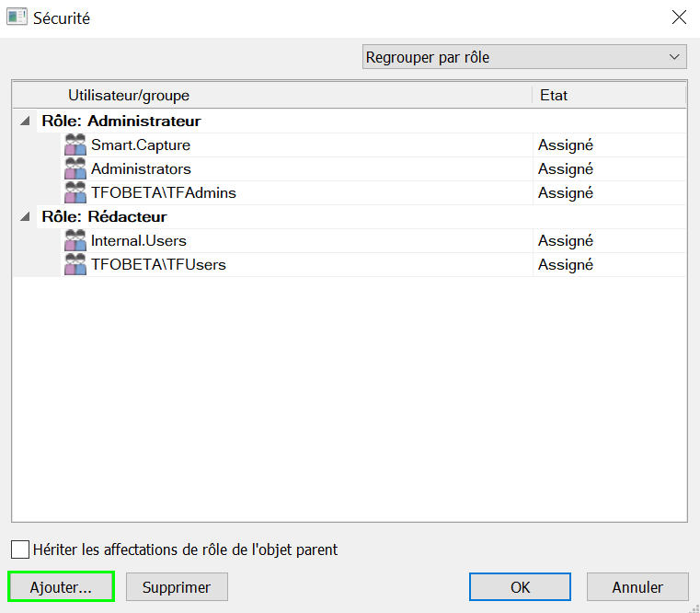
Task: Click the Sécurité window title icon
Action: click(x=17, y=17)
